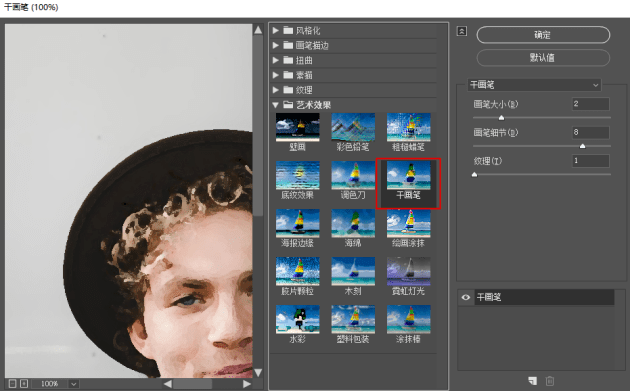Click the new effect layer icon
Screen dimensions: 630x391
tap(533, 381)
